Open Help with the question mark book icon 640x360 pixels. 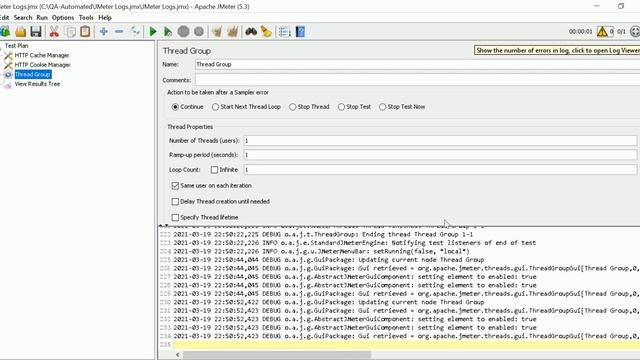click(x=300, y=31)
